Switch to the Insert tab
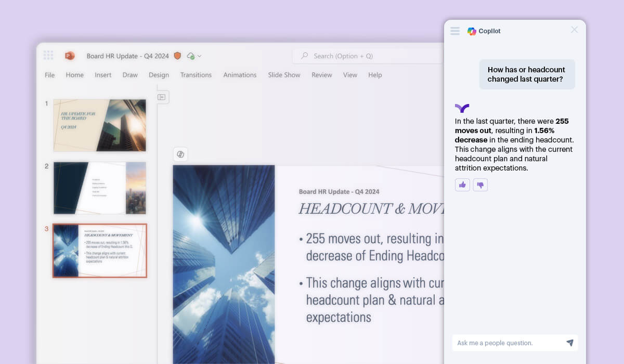 (x=103, y=75)
